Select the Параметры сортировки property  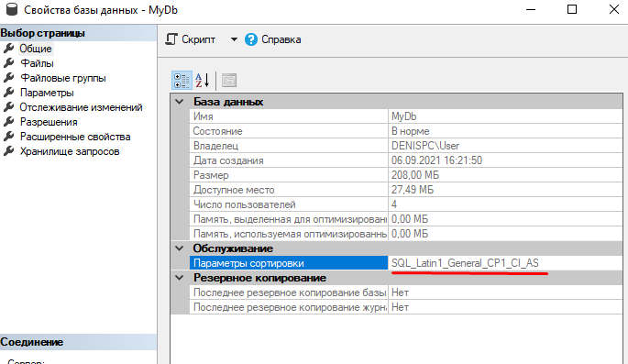pyautogui.click(x=289, y=263)
